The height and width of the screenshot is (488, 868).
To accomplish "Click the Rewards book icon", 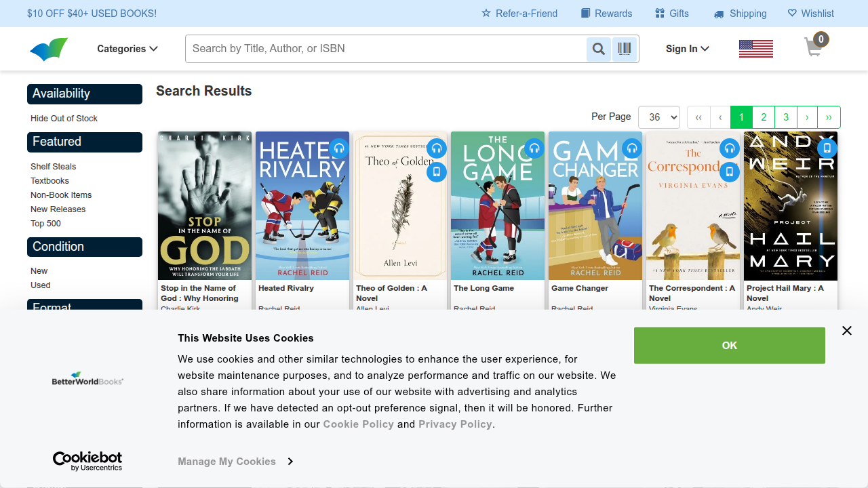I will pyautogui.click(x=586, y=14).
